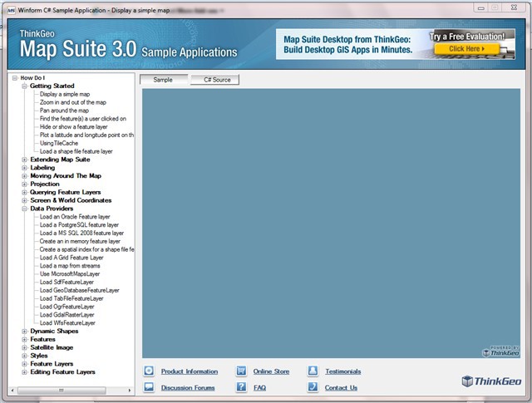This screenshot has height=403, width=532.
Task: Collapse the Getting Started tree node
Action: [24, 86]
